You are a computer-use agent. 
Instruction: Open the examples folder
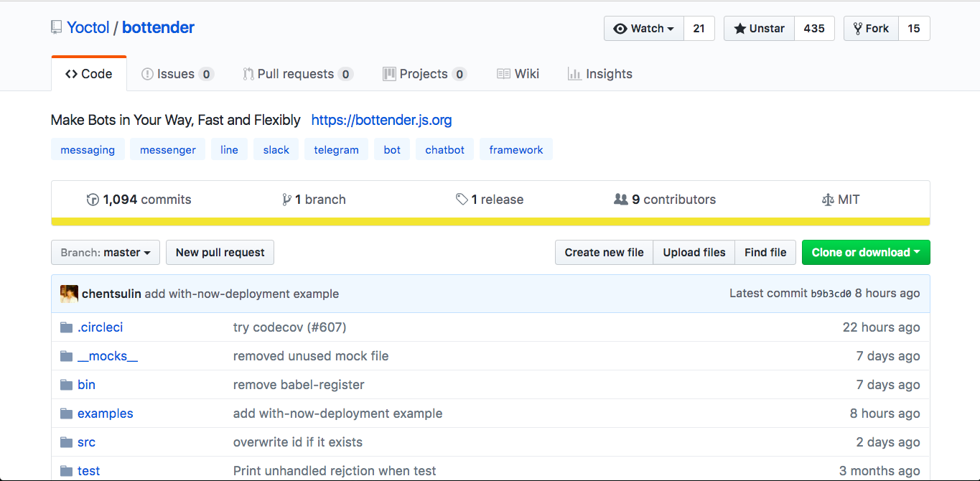[106, 414]
